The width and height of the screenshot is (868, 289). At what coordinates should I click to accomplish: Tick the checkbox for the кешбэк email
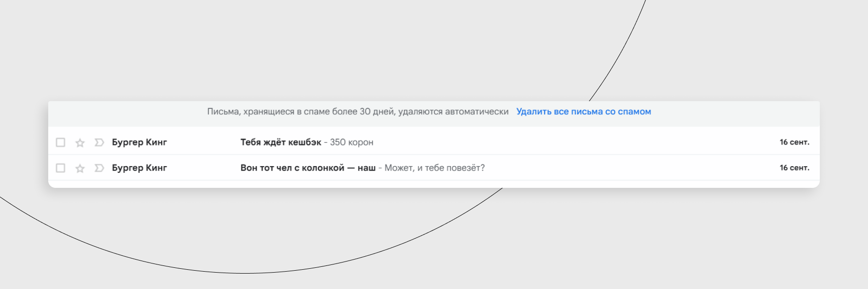tap(60, 142)
